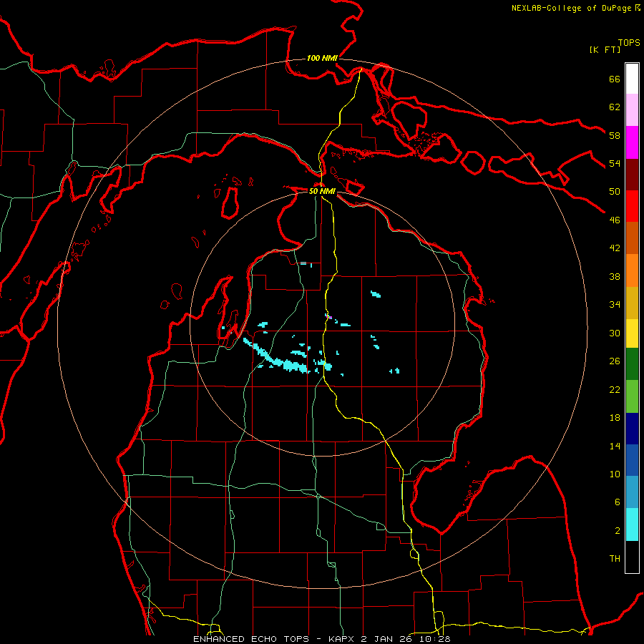Screen dimensions: 644x644
Task: Click the 'TH' legend label
Action: click(615, 559)
